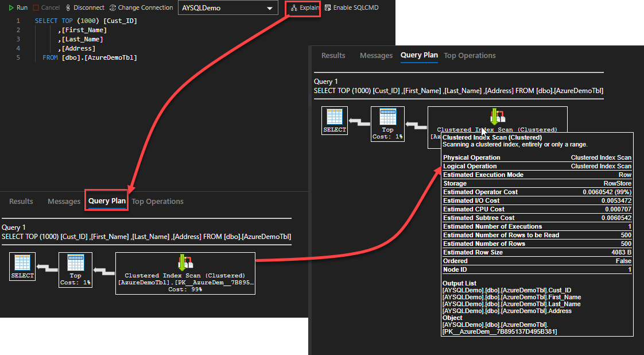This screenshot has width=644, height=355.
Task: Click Clustered Index Scan icon in right panel plan
Action: click(498, 117)
